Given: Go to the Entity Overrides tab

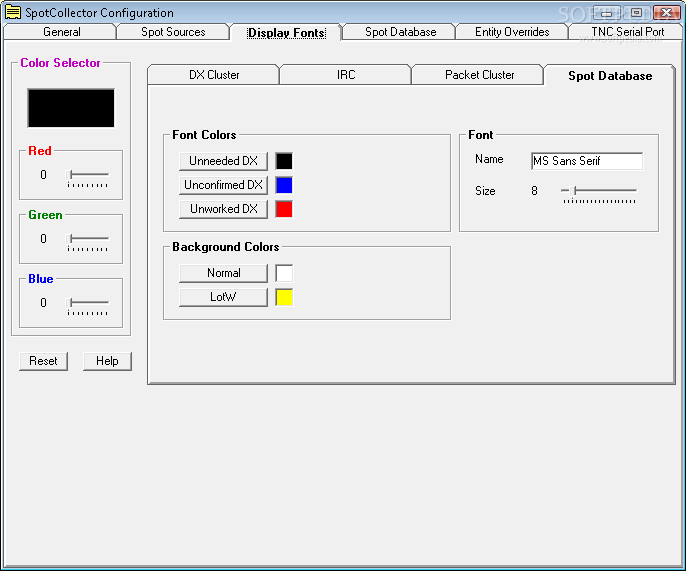Looking at the screenshot, I should coord(512,32).
